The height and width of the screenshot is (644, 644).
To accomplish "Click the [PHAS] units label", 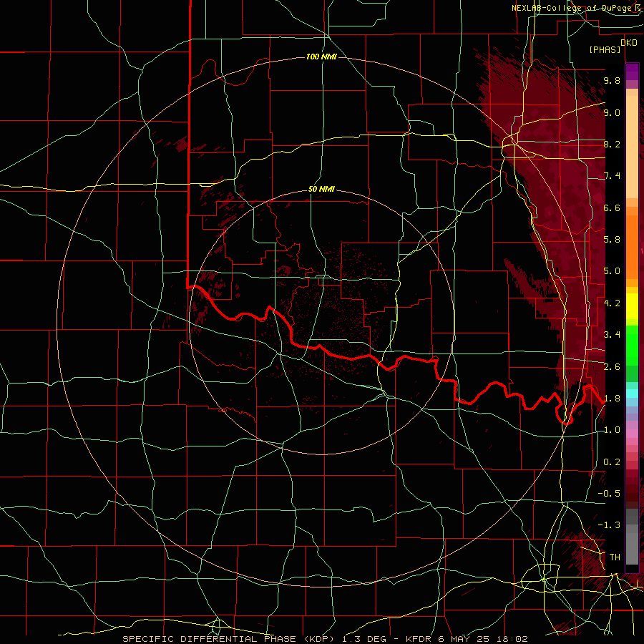I will [605, 50].
